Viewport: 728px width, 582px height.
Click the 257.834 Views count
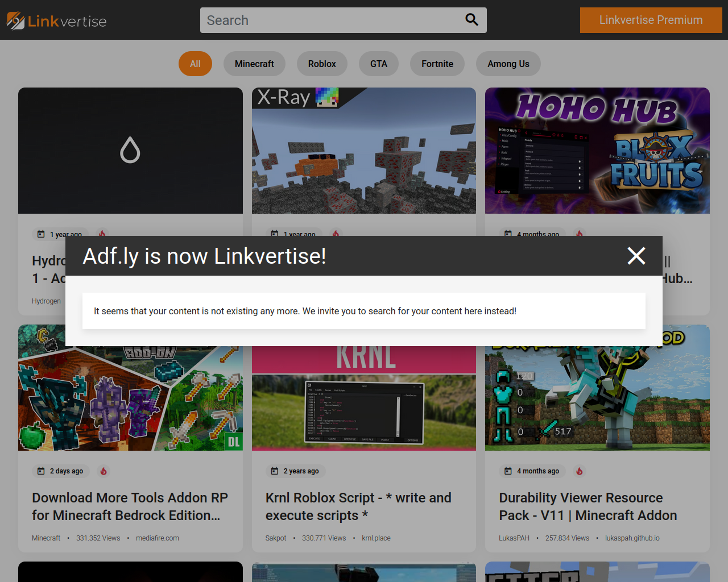567,538
